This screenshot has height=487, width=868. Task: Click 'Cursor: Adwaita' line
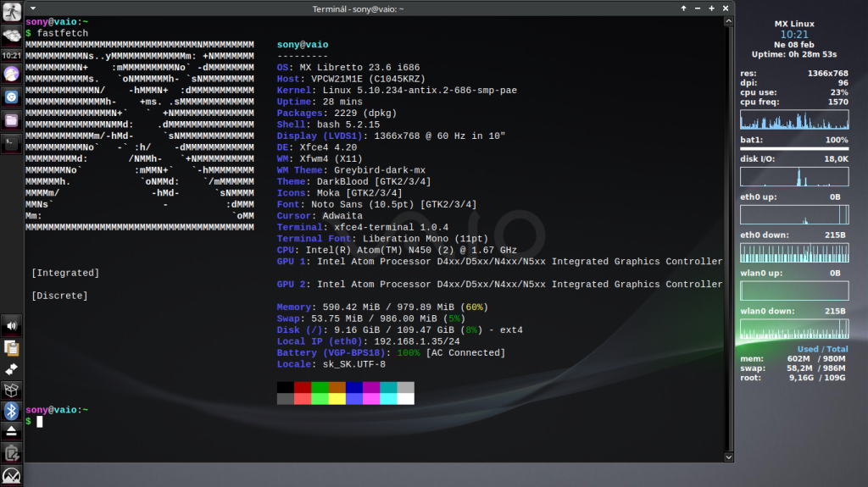(x=320, y=216)
